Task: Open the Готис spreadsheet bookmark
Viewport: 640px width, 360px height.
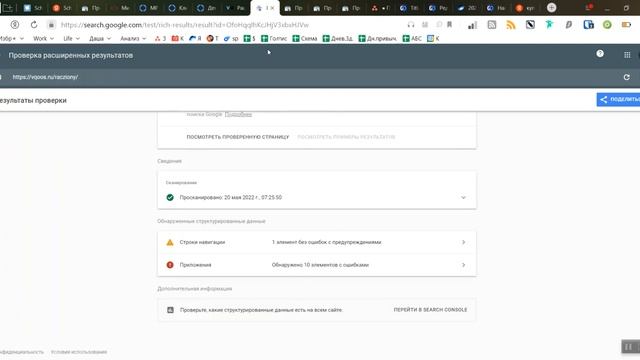Action: pyautogui.click(x=274, y=39)
